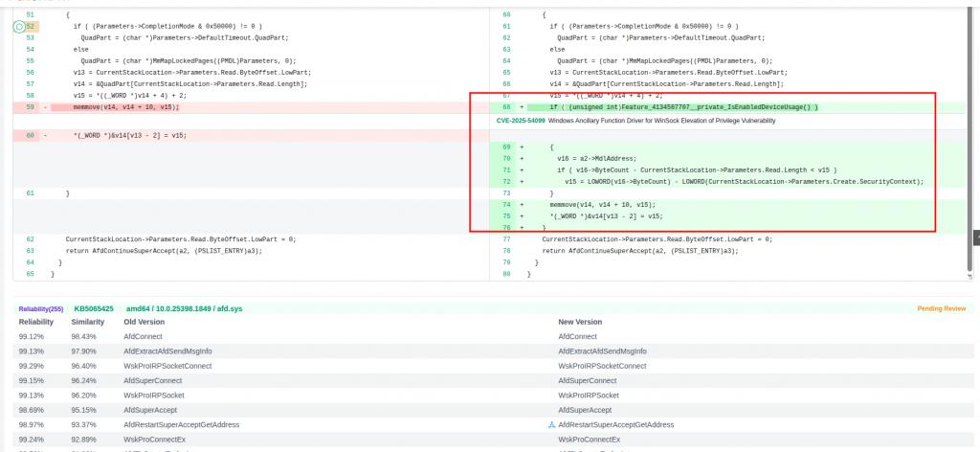Click the dark side tab at right edge
Viewport: 980px width, 452px height.
975,237
